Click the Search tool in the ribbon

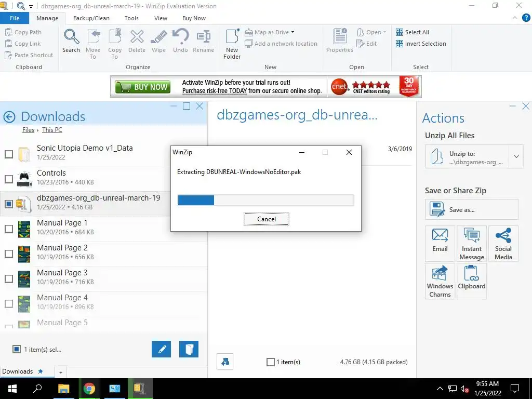(x=71, y=42)
